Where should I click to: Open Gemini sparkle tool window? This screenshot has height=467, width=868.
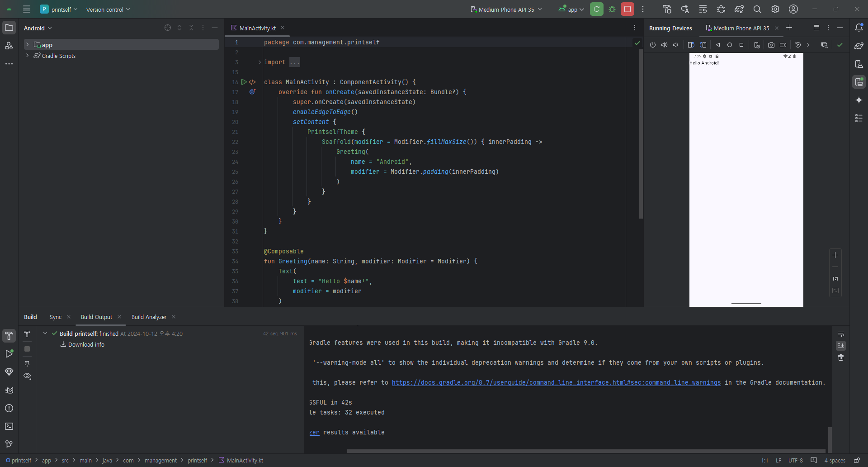(x=859, y=100)
